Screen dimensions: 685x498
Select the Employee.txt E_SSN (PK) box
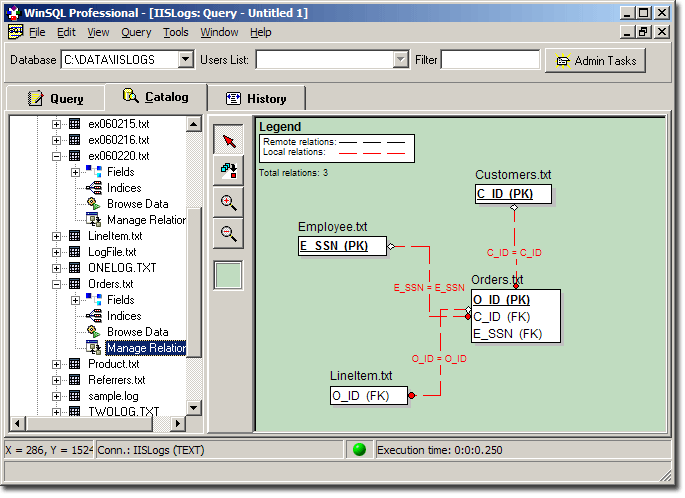tap(342, 246)
